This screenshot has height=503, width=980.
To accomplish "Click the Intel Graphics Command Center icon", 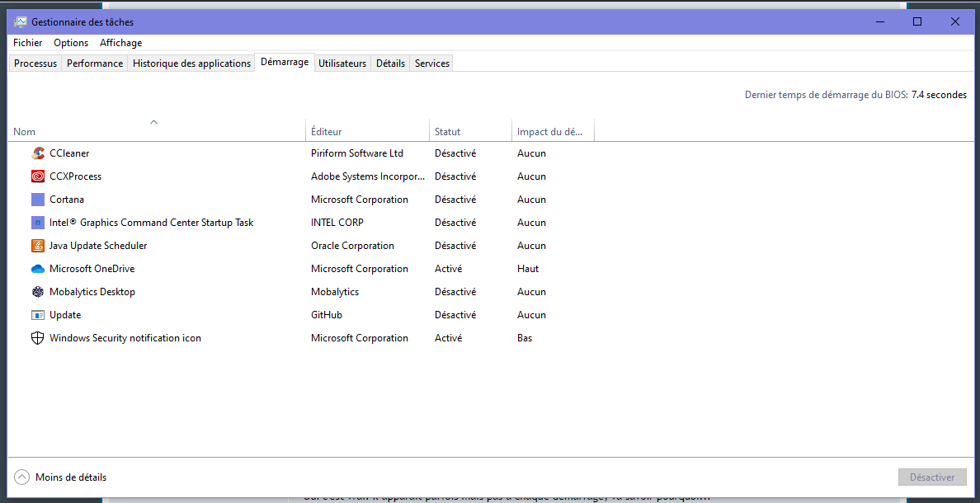I will point(38,223).
